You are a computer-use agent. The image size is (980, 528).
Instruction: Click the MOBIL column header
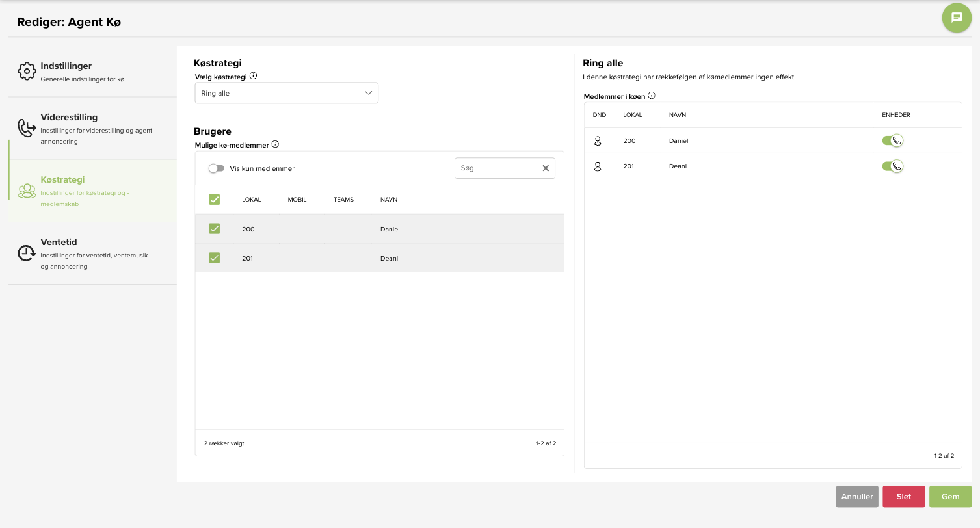coord(297,200)
